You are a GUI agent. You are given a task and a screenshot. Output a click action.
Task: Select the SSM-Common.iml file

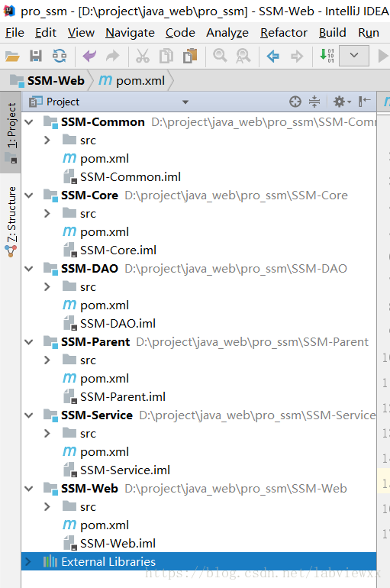[x=122, y=177]
